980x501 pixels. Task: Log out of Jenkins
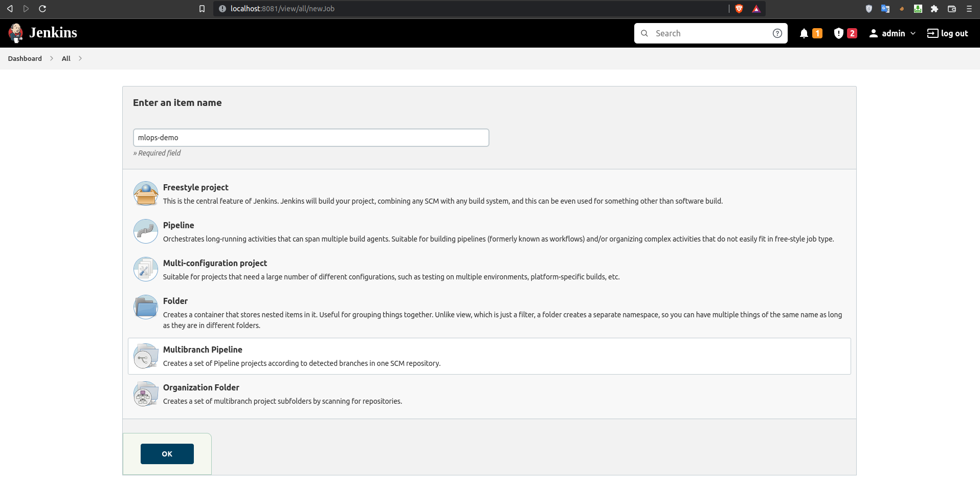pyautogui.click(x=948, y=33)
